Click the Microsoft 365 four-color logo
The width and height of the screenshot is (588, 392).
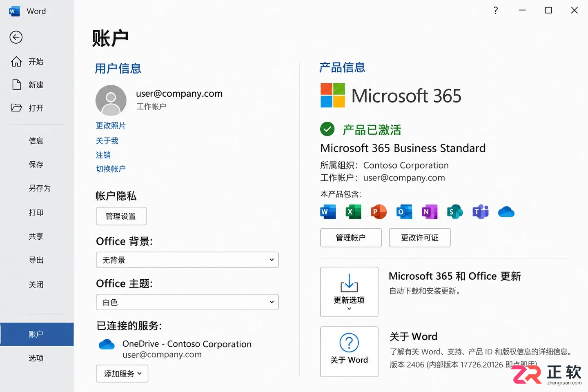(x=333, y=96)
